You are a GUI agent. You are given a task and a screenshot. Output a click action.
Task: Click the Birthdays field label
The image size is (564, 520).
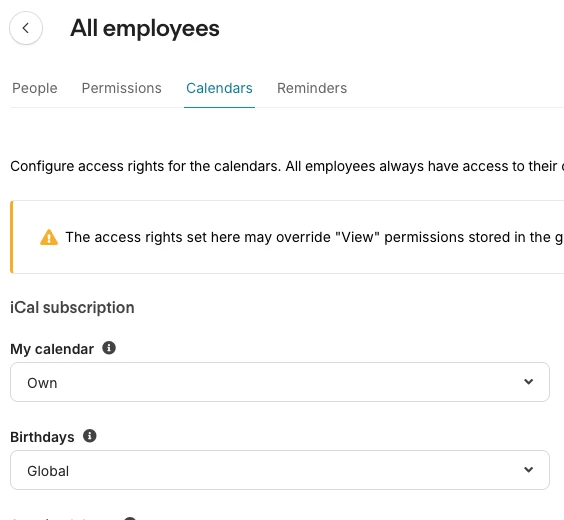tap(42, 437)
